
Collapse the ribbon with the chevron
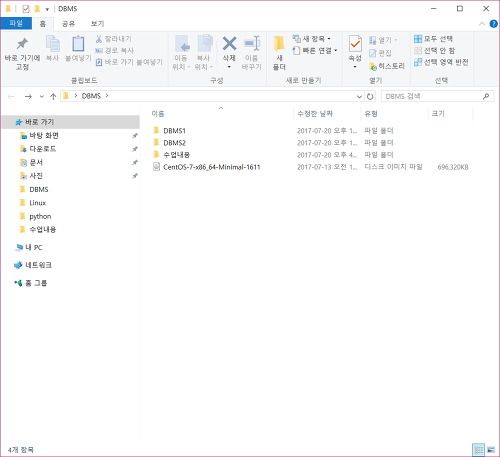click(x=482, y=24)
